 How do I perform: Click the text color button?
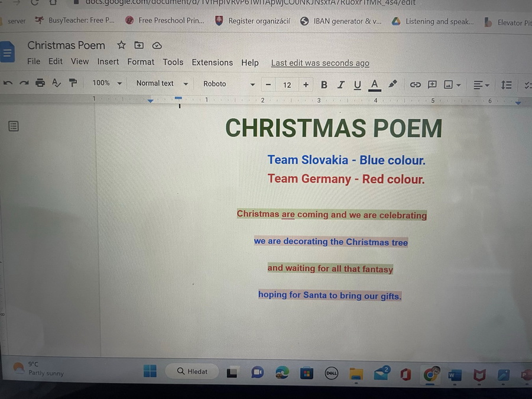pyautogui.click(x=374, y=85)
